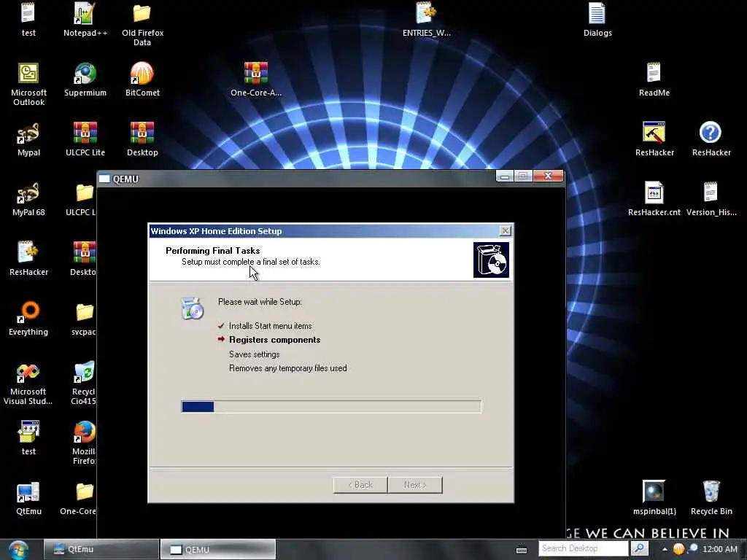The image size is (747, 560).
Task: Click the Search Desktop input field
Action: point(584,548)
